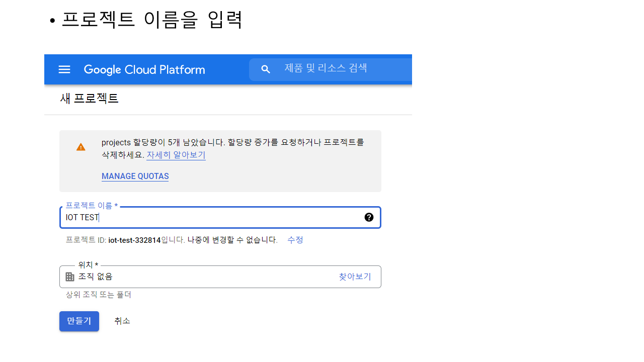Screen dimensions: 644x362
Task: Click the help question mark icon
Action: (x=369, y=217)
